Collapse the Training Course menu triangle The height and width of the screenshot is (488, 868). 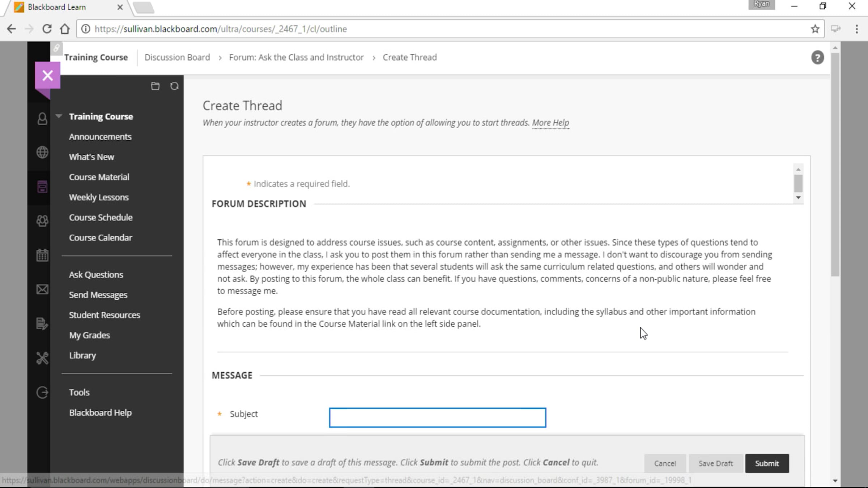pos(59,116)
